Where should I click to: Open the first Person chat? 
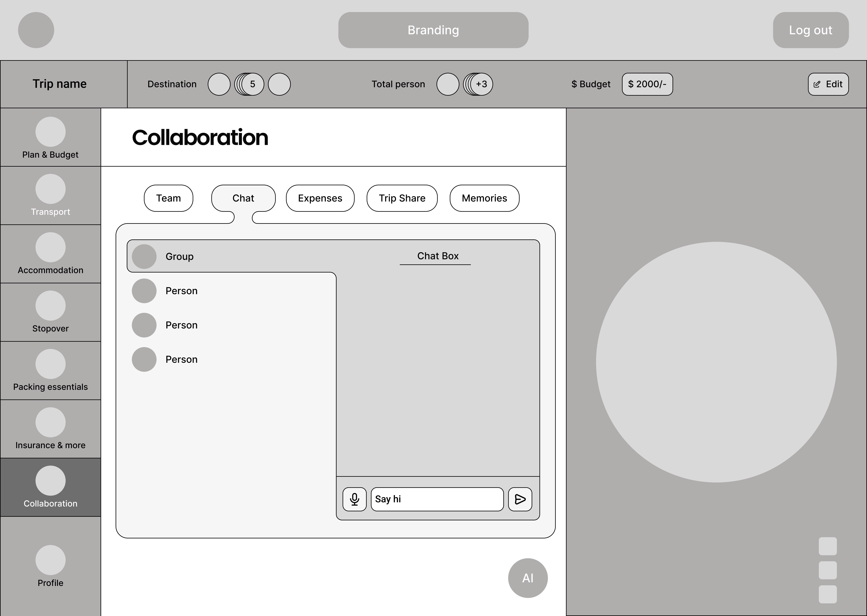tap(181, 291)
